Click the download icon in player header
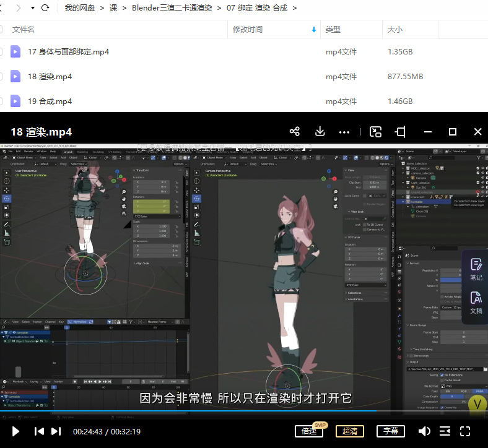 tap(320, 132)
